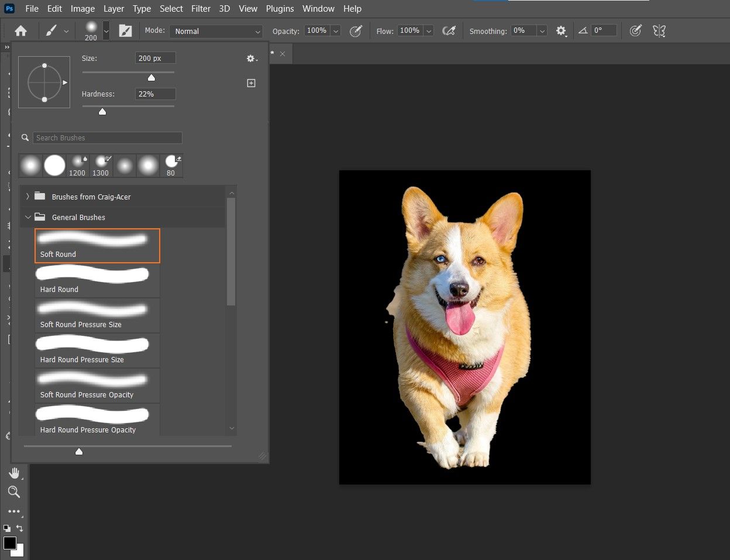The height and width of the screenshot is (560, 730).
Task: Choose the Hard Round brush preset
Action: tap(97, 280)
